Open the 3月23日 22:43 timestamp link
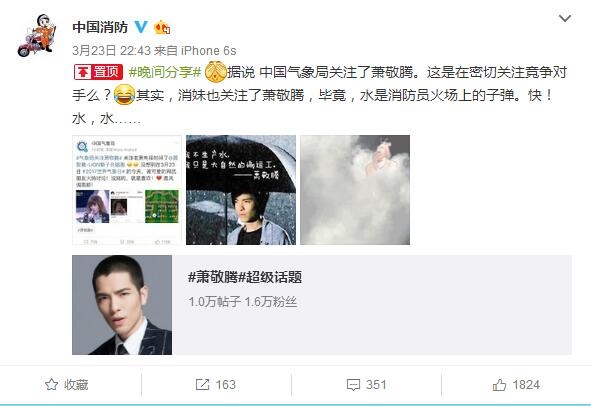Image resolution: width=591 pixels, height=406 pixels. pyautogui.click(x=112, y=51)
